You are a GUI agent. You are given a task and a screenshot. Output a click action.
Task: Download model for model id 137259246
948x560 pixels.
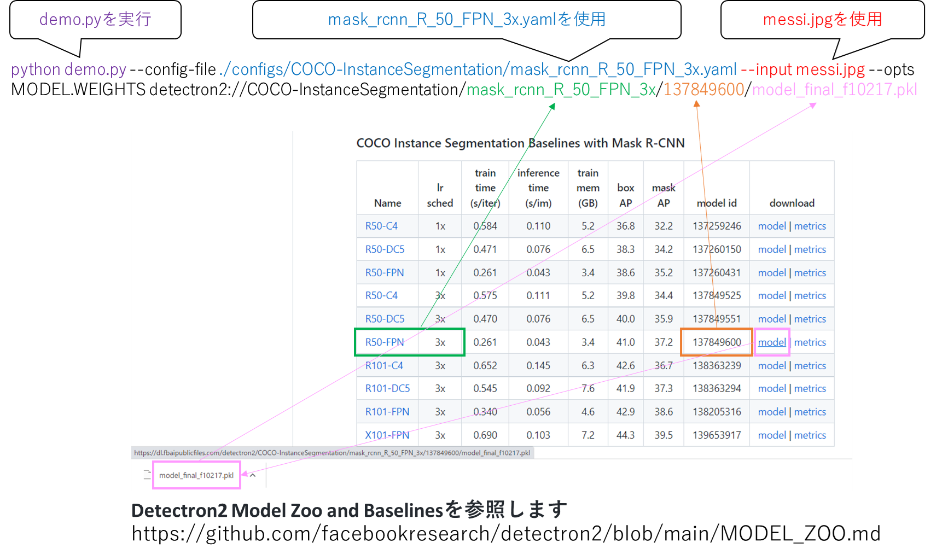point(771,226)
